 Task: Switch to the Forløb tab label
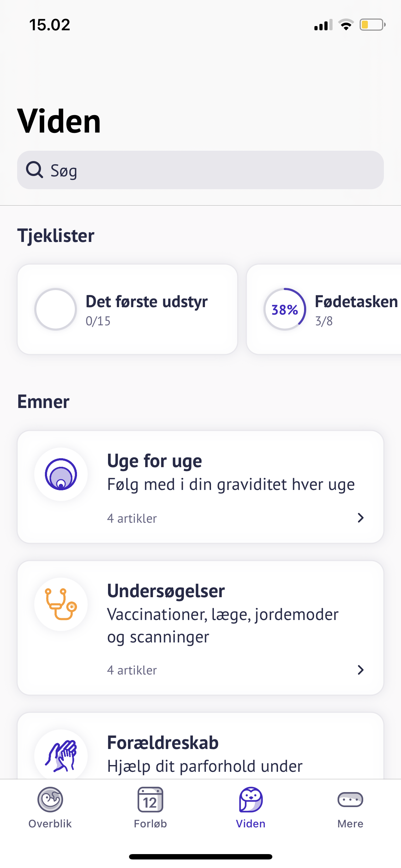tap(150, 824)
